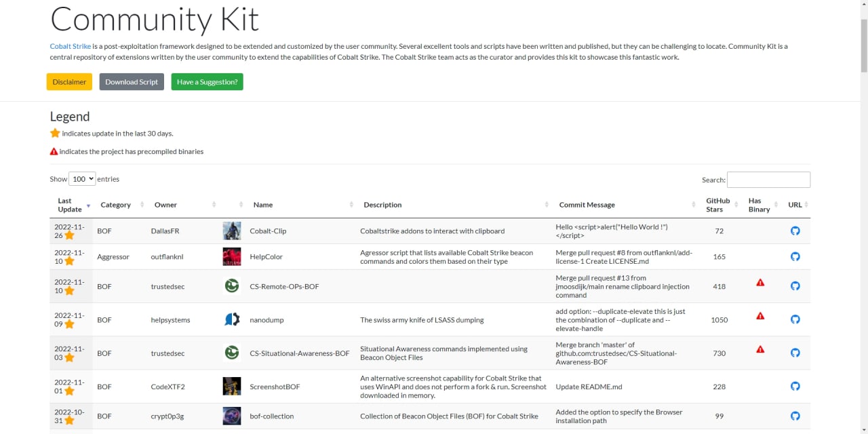
Task: Sort table by Description column
Action: click(382, 205)
